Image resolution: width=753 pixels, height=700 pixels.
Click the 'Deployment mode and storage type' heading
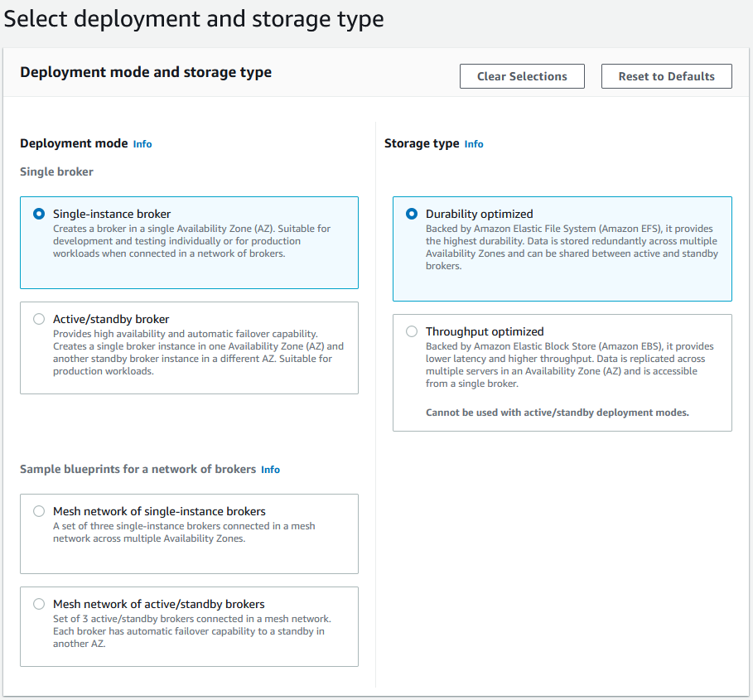point(146,72)
